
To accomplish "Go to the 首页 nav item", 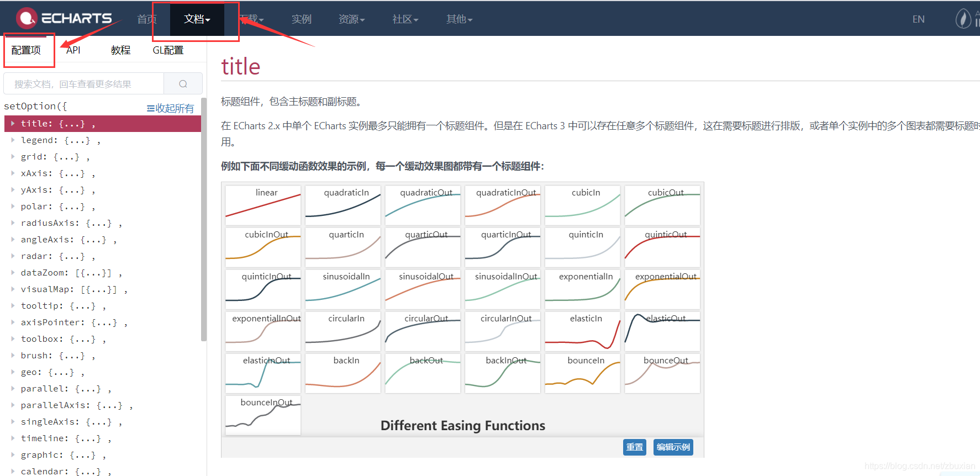I will (147, 19).
